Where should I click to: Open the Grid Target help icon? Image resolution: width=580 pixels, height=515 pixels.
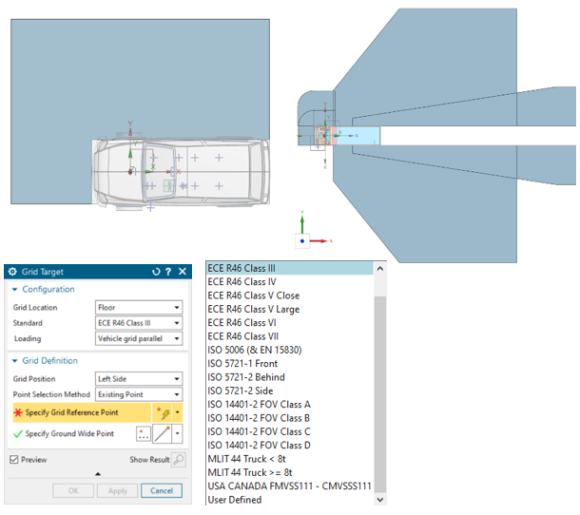(168, 272)
